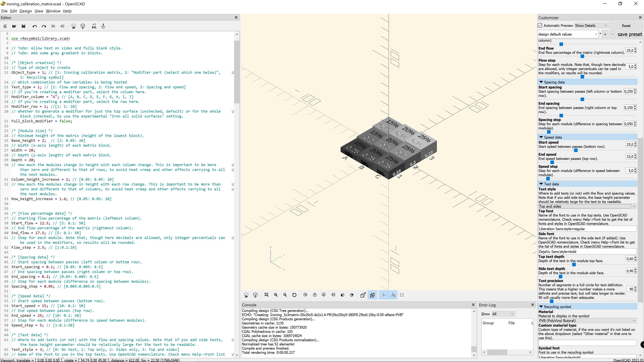The width and height of the screenshot is (644, 362).
Task: Click the editor vertical scrollbar thumb
Action: (237, 72)
